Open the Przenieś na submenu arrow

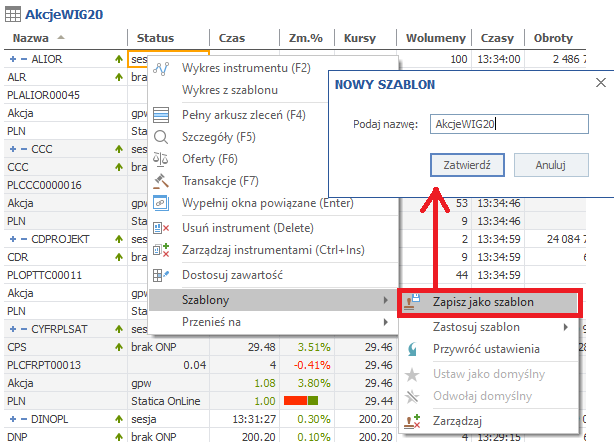pos(386,322)
